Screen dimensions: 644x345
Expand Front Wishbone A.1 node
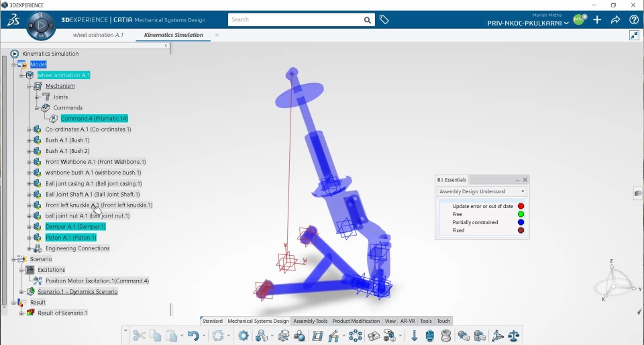click(29, 162)
